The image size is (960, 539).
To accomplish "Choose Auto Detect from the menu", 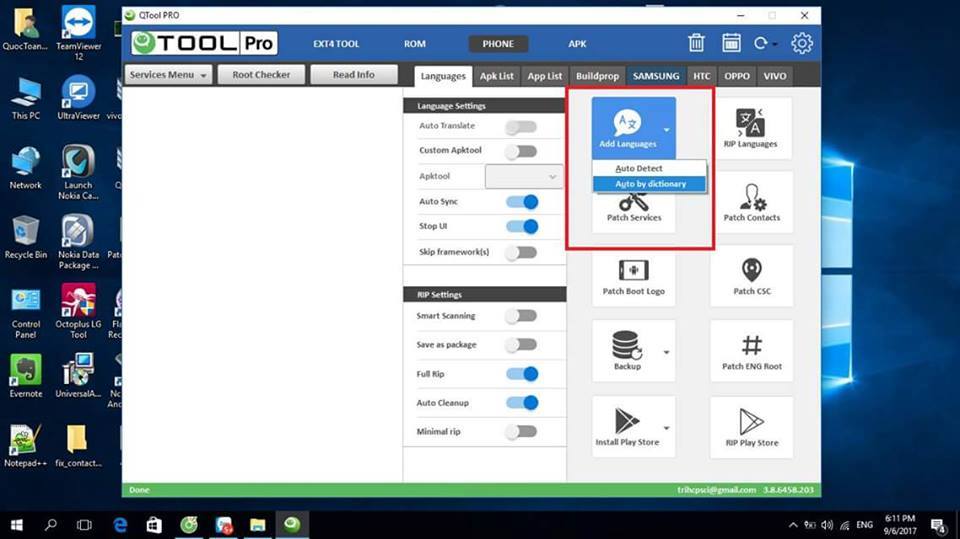I will point(650,168).
